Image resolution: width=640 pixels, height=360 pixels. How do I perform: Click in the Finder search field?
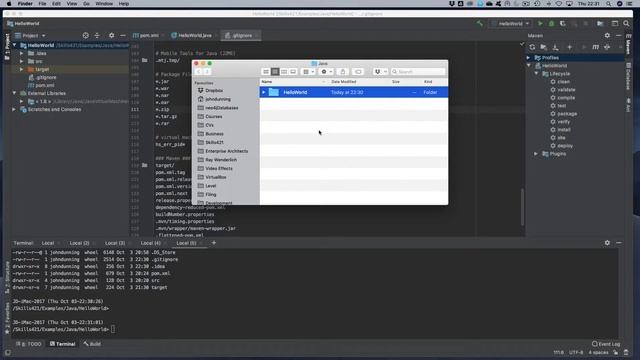click(x=418, y=72)
